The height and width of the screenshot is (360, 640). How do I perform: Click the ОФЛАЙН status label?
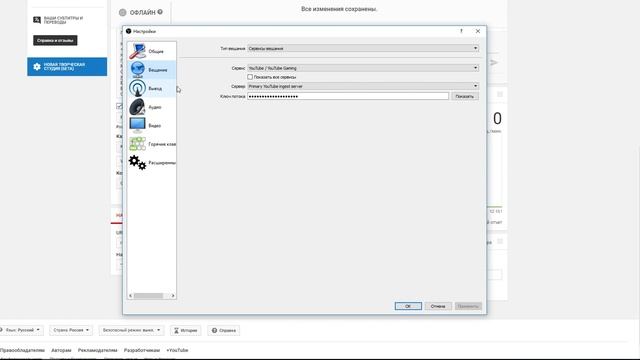point(142,13)
